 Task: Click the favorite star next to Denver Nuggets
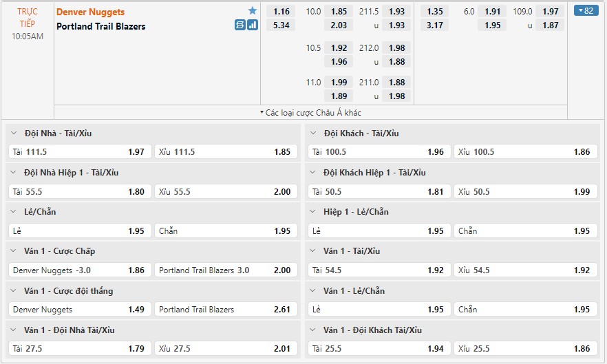[253, 11]
